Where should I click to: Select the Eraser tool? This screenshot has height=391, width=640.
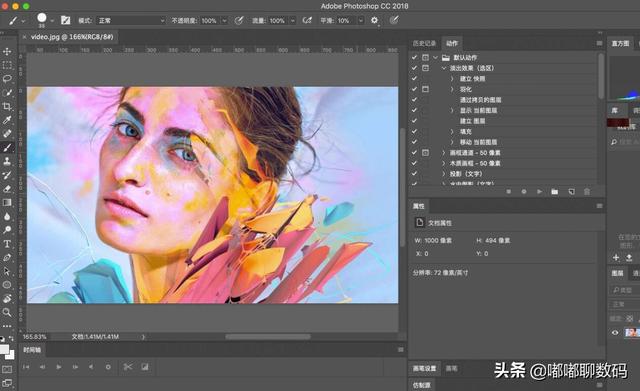pyautogui.click(x=7, y=189)
